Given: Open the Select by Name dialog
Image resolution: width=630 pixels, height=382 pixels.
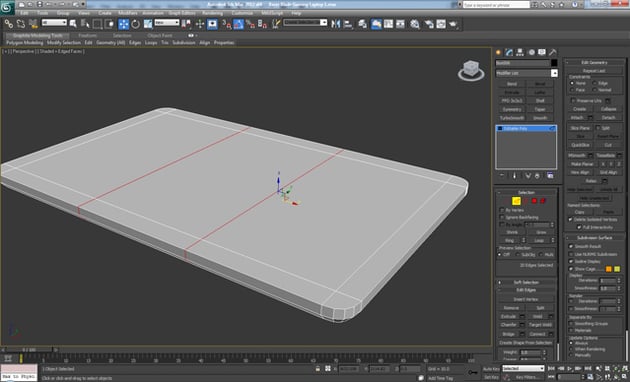Looking at the screenshot, I should tap(85, 24).
